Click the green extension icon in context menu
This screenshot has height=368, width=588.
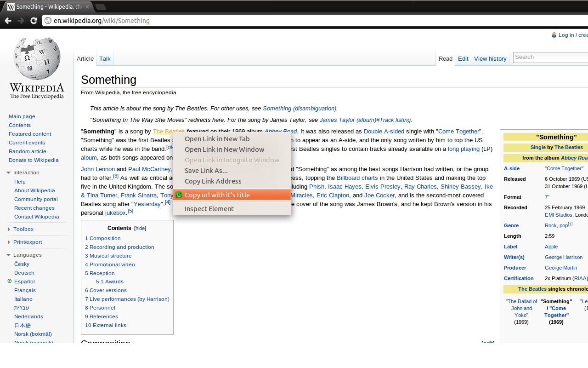(179, 195)
